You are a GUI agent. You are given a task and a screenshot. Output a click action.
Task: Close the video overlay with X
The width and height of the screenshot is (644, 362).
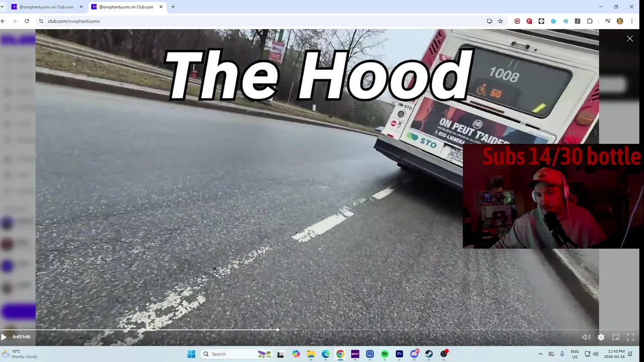(630, 39)
